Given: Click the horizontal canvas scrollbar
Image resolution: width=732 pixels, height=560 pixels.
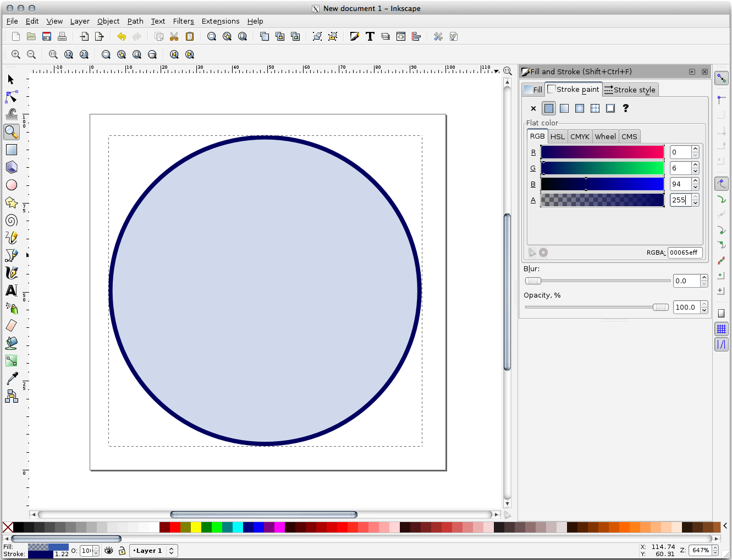Looking at the screenshot, I should pyautogui.click(x=264, y=514).
